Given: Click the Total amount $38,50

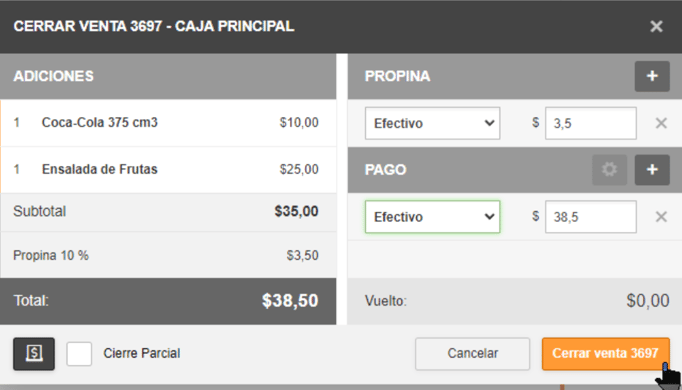Looking at the screenshot, I should (x=290, y=301).
